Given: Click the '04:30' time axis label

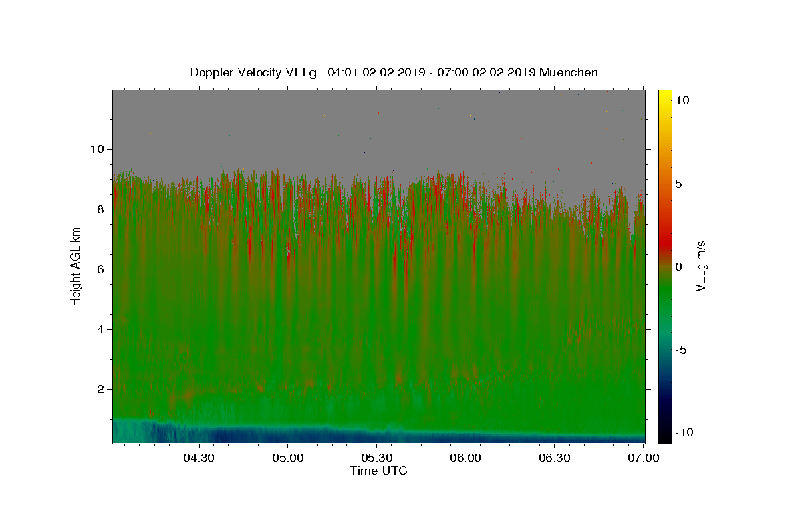Looking at the screenshot, I should click(198, 458).
